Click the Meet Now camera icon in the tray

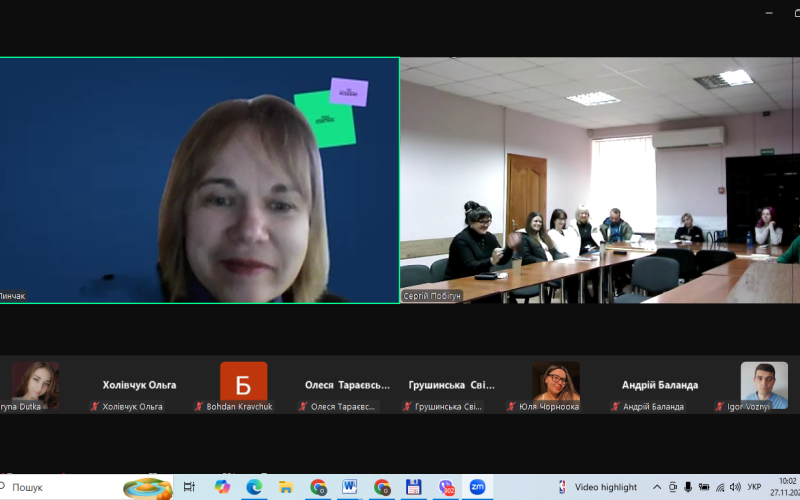pyautogui.click(x=672, y=487)
